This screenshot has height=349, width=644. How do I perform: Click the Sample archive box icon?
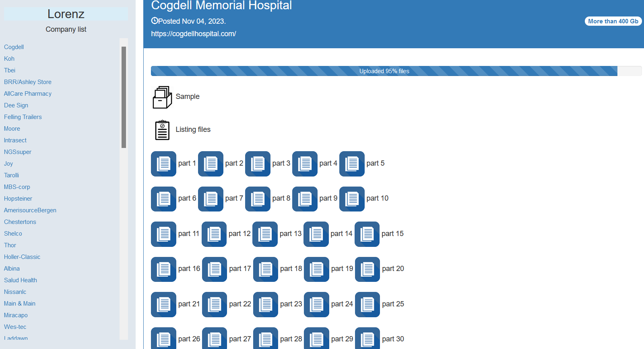click(x=162, y=97)
